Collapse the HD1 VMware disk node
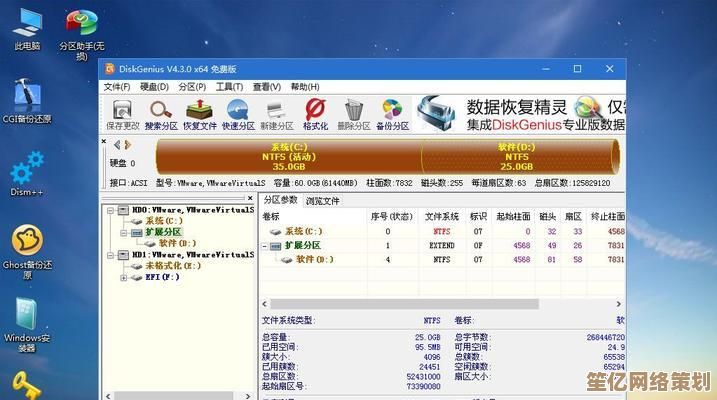 (110, 255)
